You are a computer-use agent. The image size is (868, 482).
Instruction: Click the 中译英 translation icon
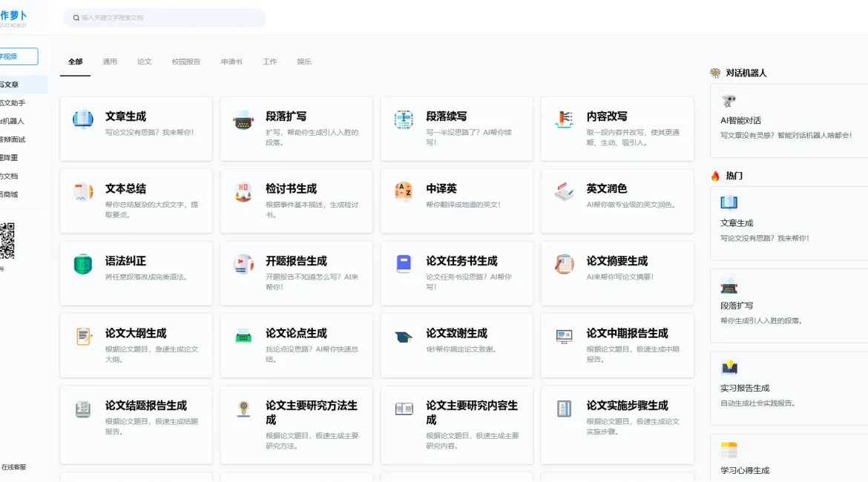(x=404, y=191)
